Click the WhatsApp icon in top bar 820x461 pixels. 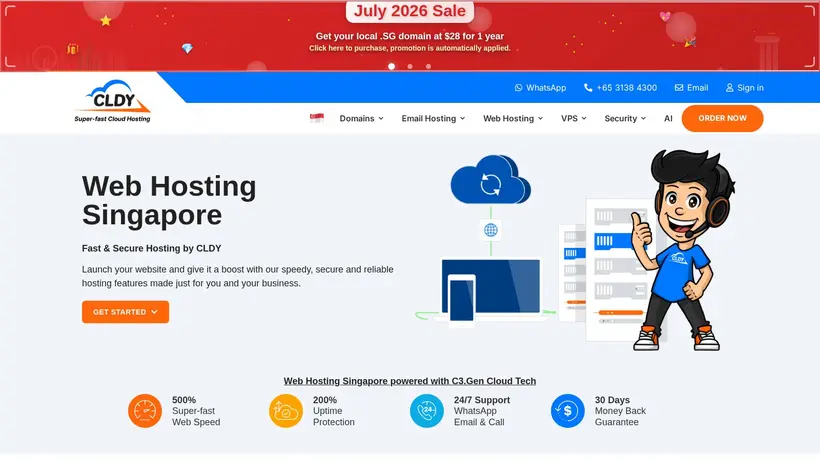pos(518,88)
